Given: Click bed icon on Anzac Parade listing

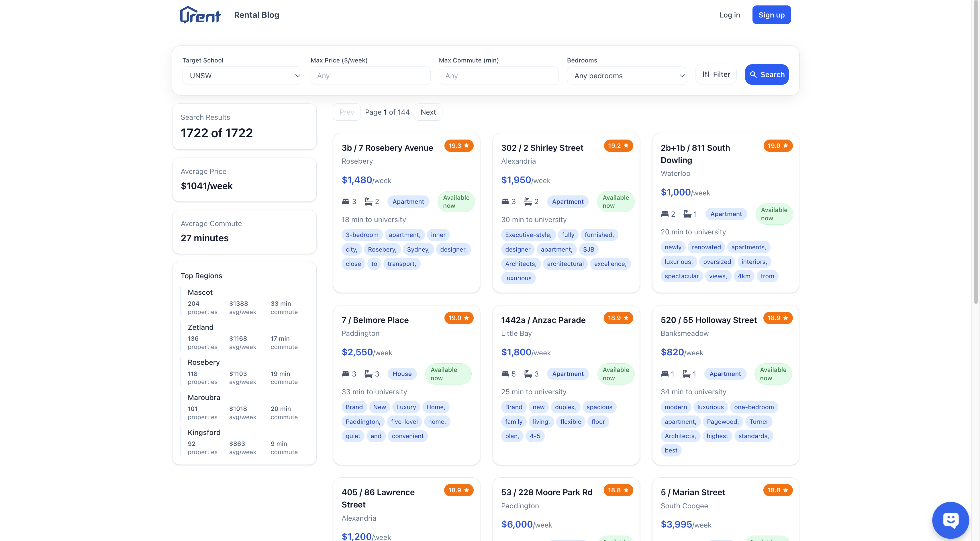Looking at the screenshot, I should (505, 374).
